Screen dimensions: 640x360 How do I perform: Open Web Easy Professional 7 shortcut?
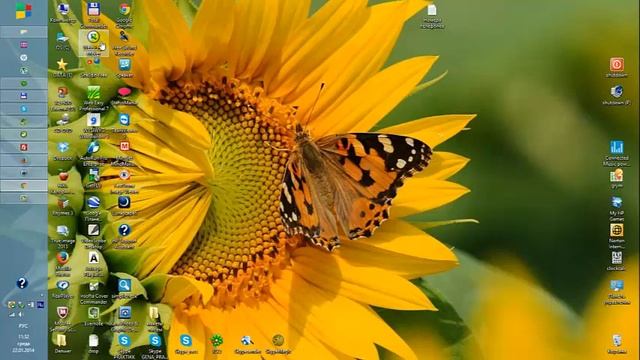coord(93,98)
